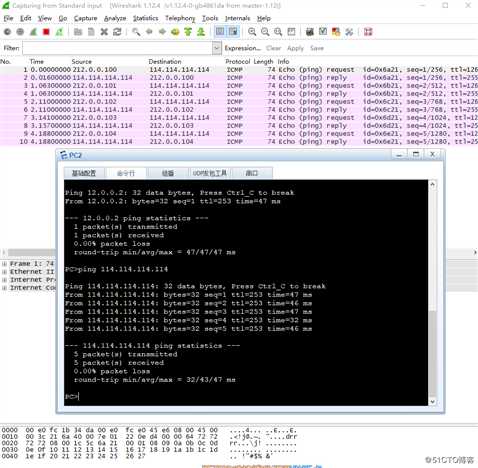The image size is (478, 468).
Task: Click the Expression... button
Action: 243,48
